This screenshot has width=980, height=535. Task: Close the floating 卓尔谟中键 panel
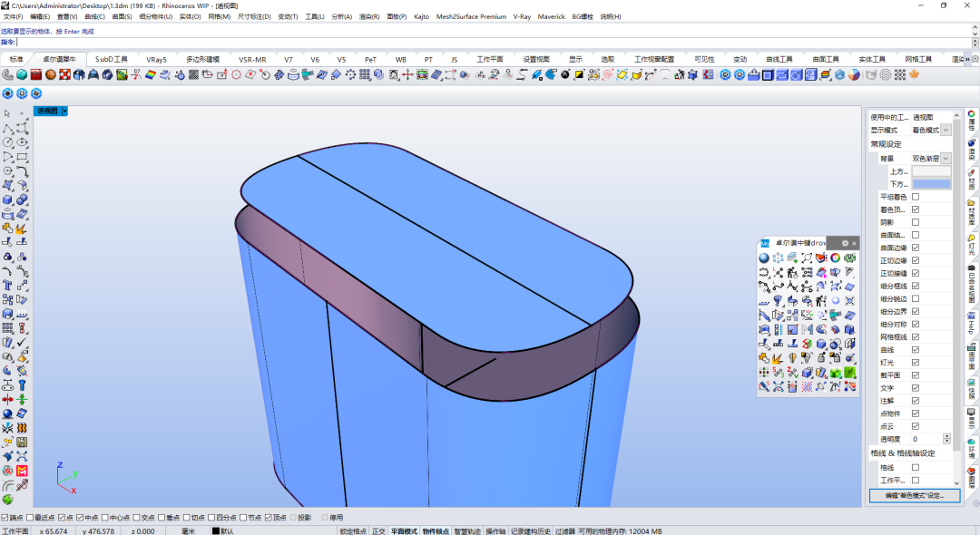click(855, 243)
